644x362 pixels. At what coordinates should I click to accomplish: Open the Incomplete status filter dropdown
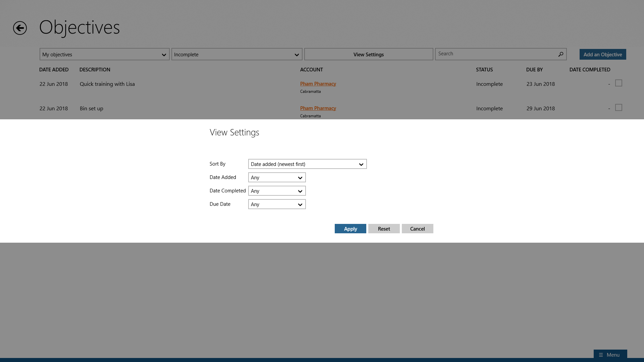pos(236,54)
